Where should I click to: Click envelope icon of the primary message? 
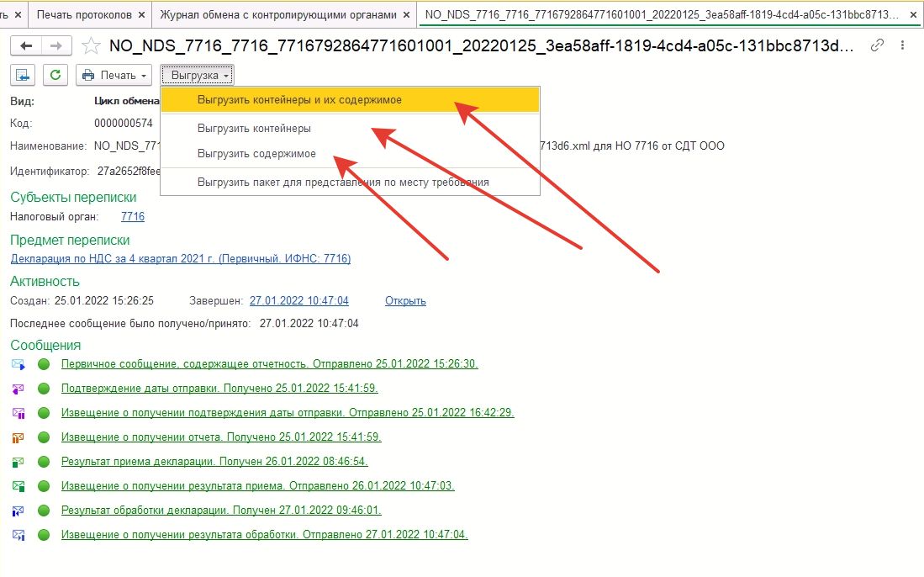[18, 364]
